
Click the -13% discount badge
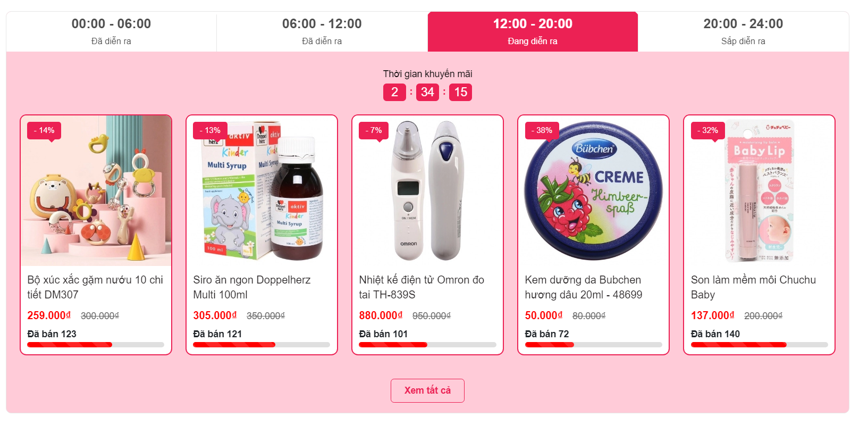210,131
